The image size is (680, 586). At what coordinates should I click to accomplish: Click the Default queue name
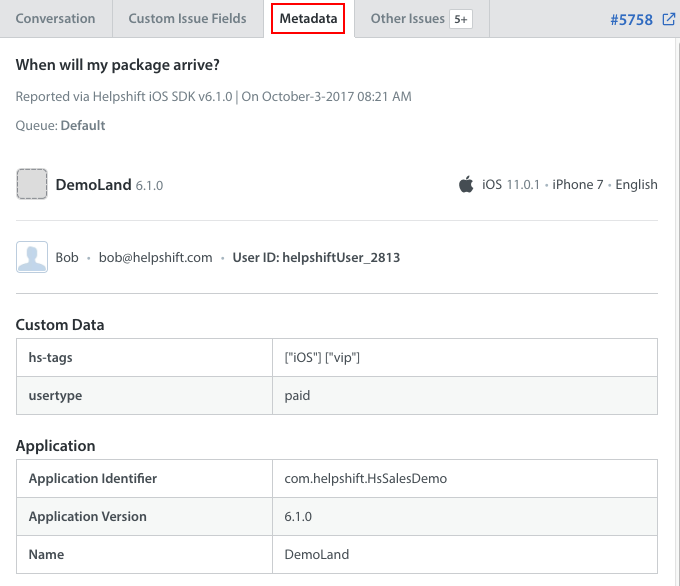(x=83, y=125)
